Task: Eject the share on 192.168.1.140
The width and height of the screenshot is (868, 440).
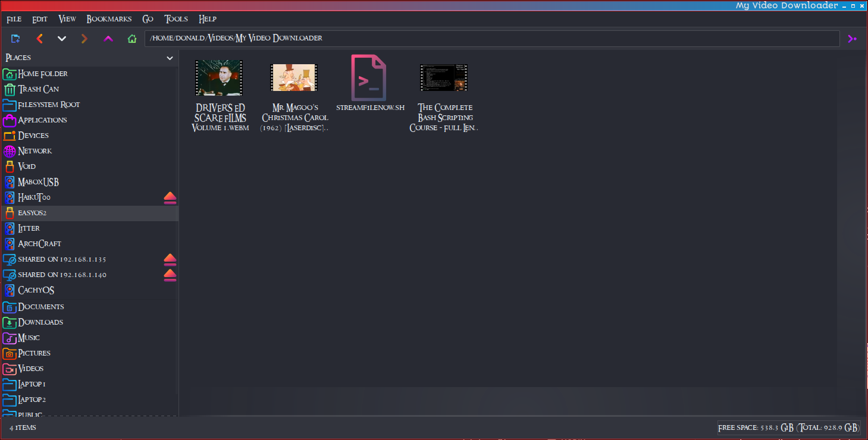Action: (170, 275)
